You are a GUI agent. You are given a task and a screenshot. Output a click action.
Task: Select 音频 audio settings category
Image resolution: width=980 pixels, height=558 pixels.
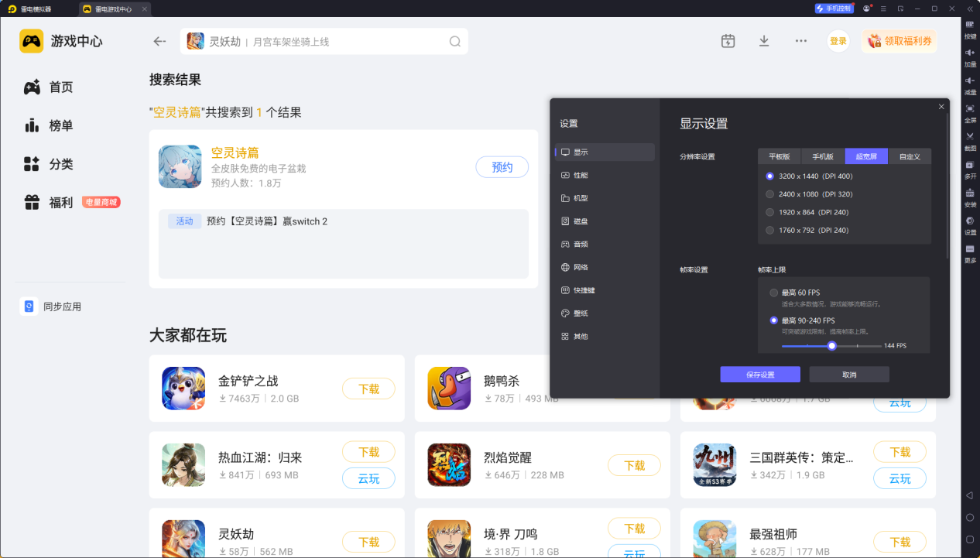(x=605, y=244)
